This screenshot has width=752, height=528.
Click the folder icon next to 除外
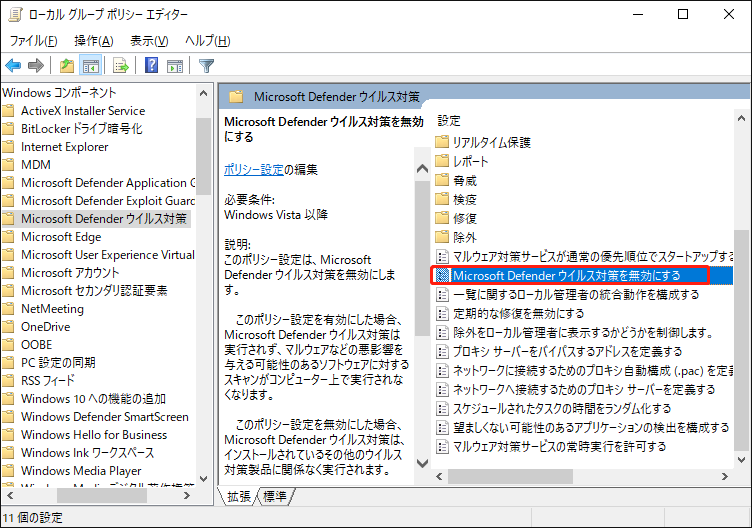point(442,237)
